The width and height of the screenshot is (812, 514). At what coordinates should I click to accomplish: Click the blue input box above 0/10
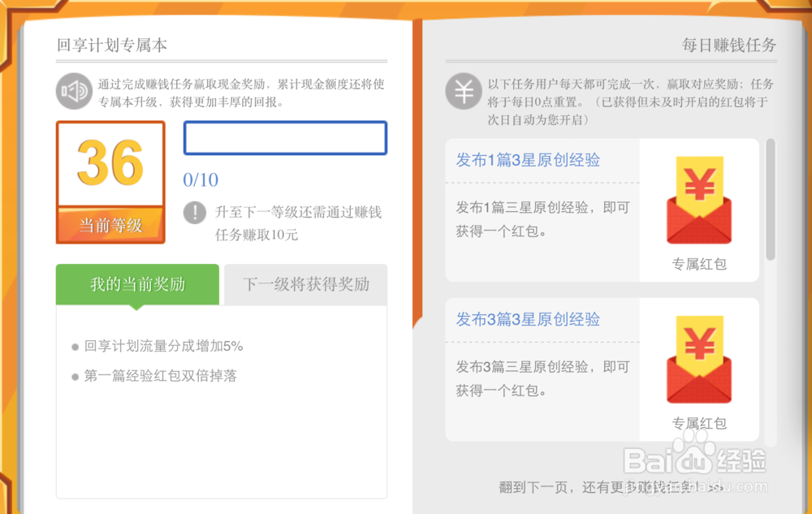285,138
